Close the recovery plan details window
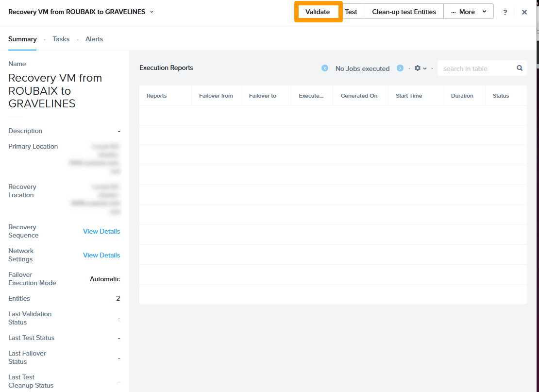This screenshot has width=539, height=392. point(524,12)
